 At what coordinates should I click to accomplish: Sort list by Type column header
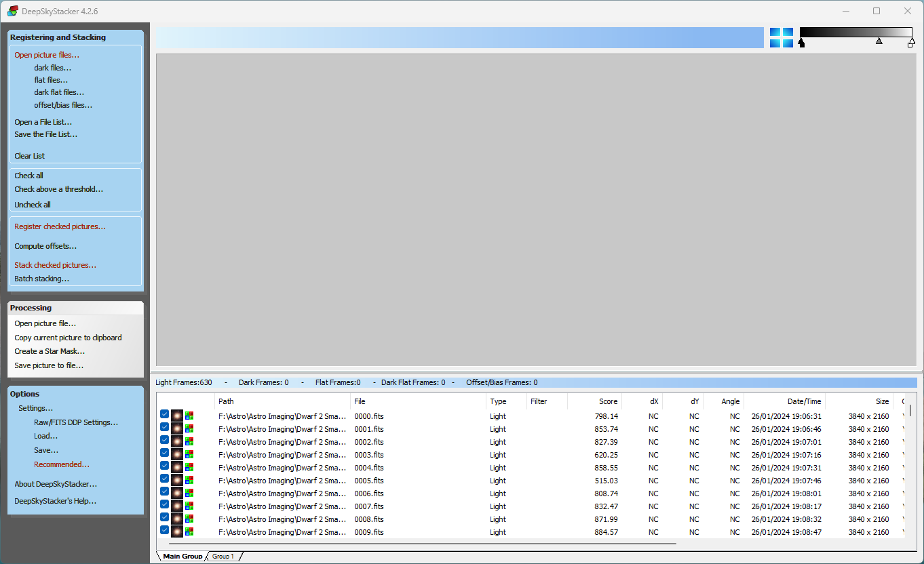[506, 401]
